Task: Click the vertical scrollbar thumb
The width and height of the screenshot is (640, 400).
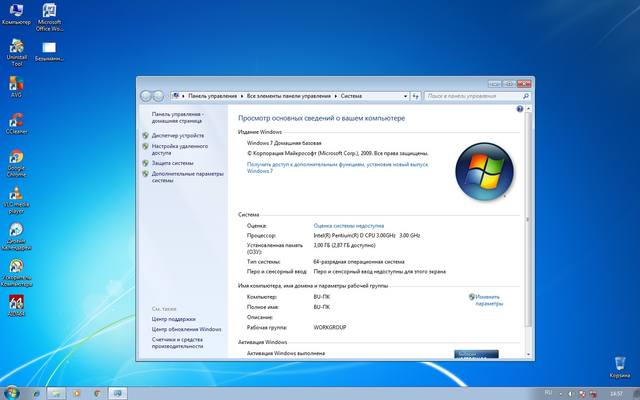Action: tap(529, 219)
